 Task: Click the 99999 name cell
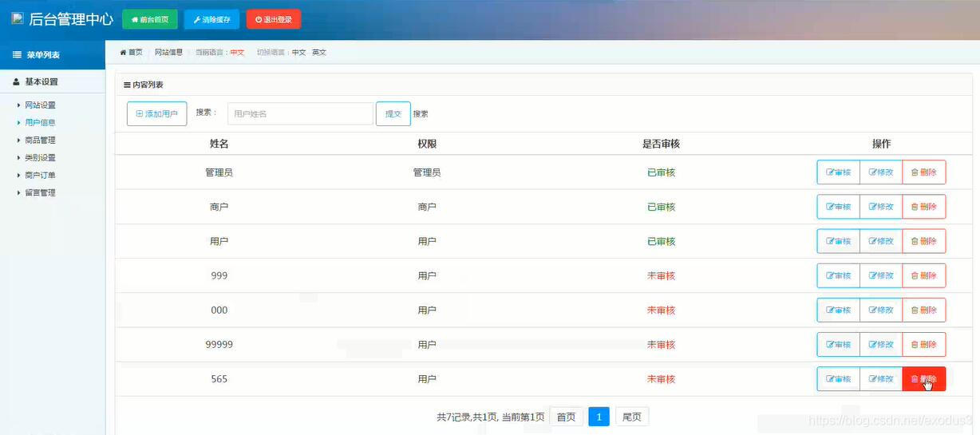pyautogui.click(x=219, y=344)
